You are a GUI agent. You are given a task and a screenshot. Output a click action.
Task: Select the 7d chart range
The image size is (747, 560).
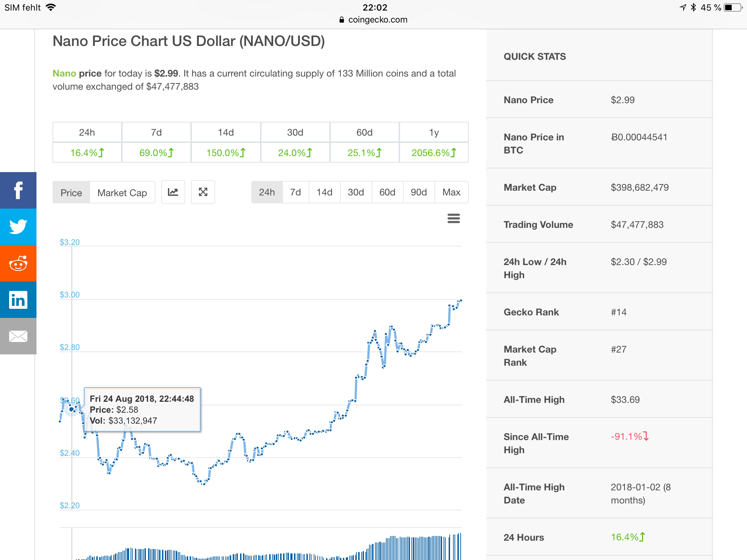[295, 192]
